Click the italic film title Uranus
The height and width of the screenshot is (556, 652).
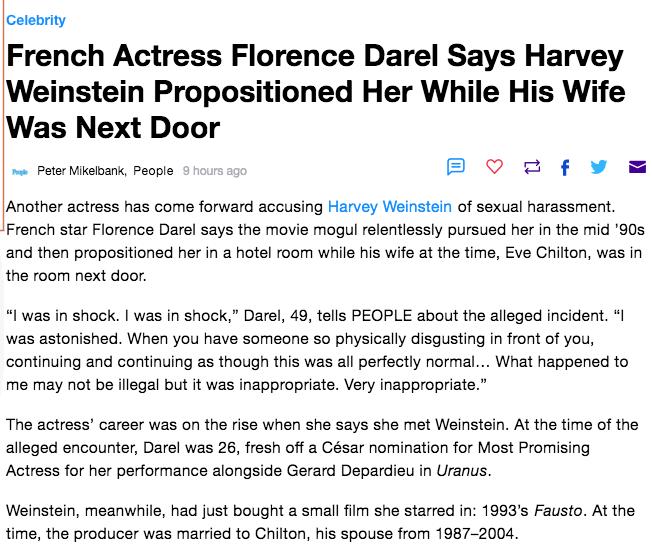tap(462, 471)
